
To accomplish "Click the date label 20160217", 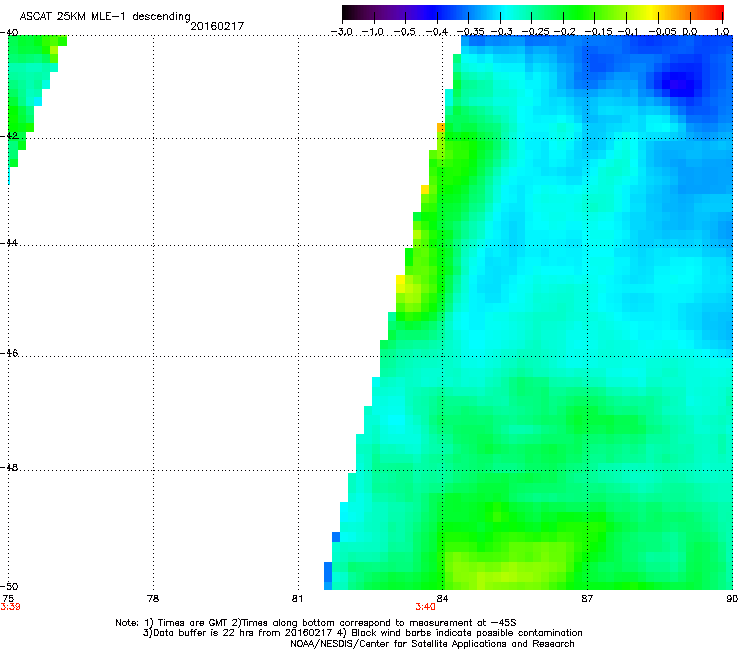I will [x=217, y=26].
